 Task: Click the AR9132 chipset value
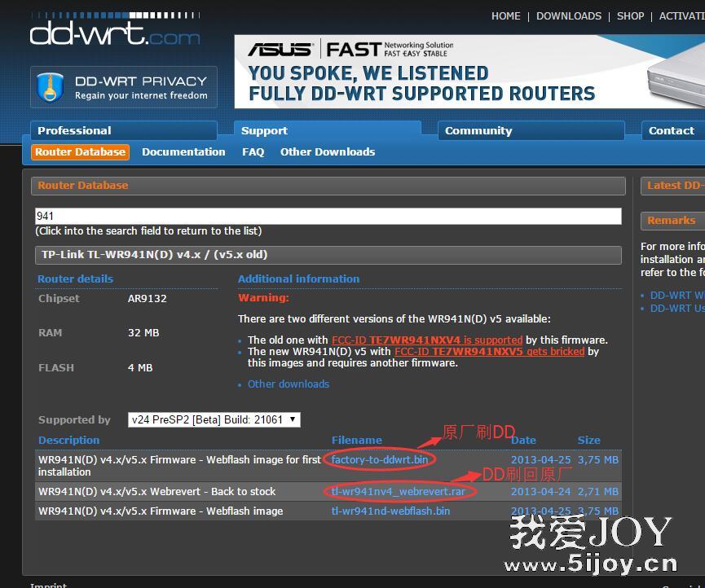(147, 299)
